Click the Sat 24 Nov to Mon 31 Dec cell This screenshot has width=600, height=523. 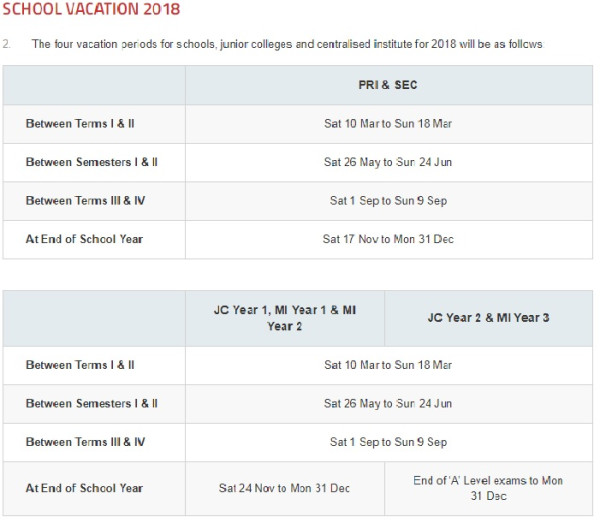point(284,488)
